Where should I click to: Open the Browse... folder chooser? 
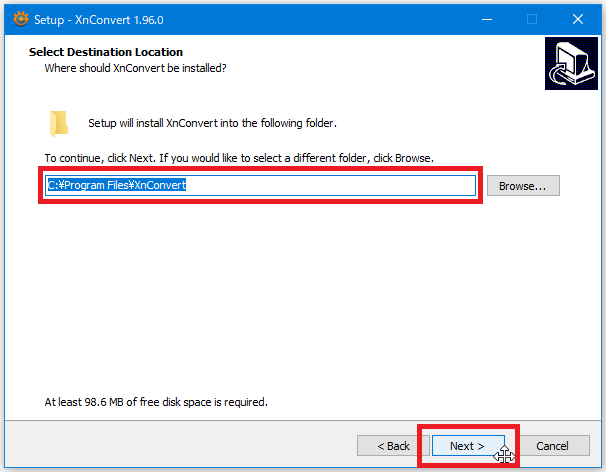523,186
